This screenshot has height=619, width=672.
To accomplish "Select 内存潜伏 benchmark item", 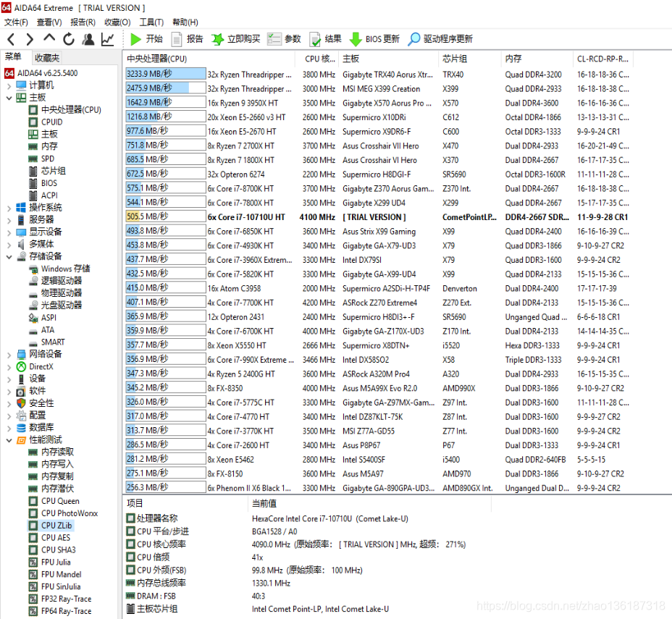I will 51,489.
